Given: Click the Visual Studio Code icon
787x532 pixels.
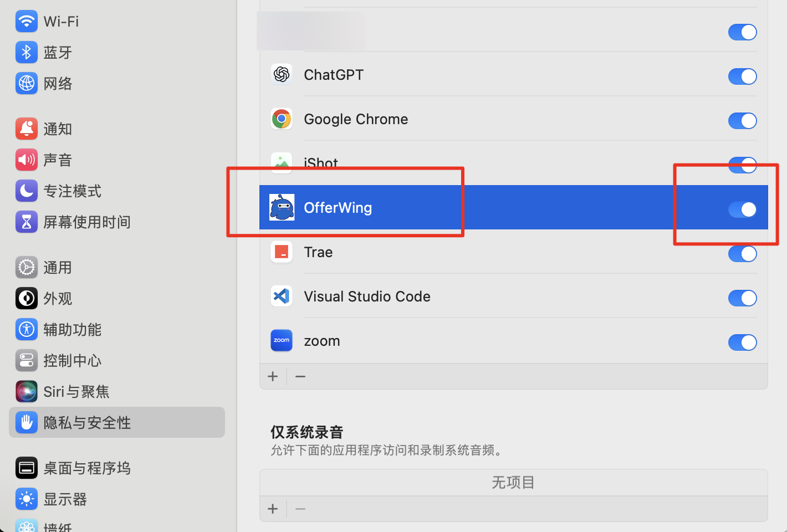Looking at the screenshot, I should click(x=282, y=296).
